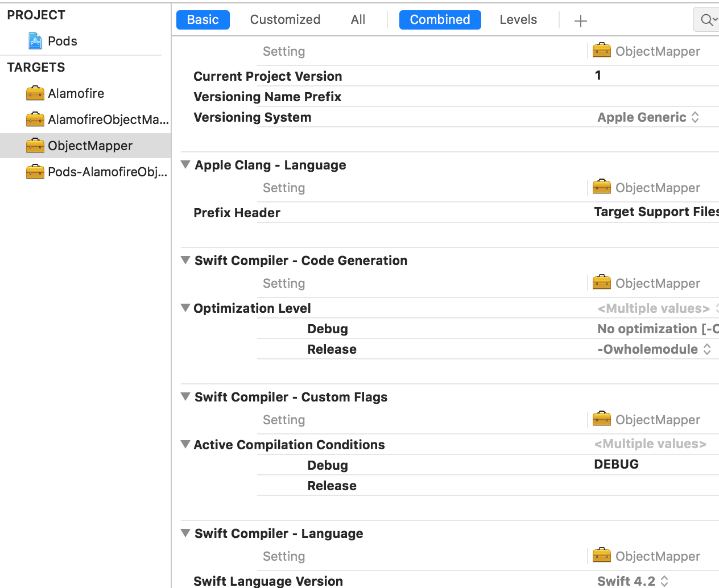
Task: Open the Levels view tab
Action: [x=518, y=19]
